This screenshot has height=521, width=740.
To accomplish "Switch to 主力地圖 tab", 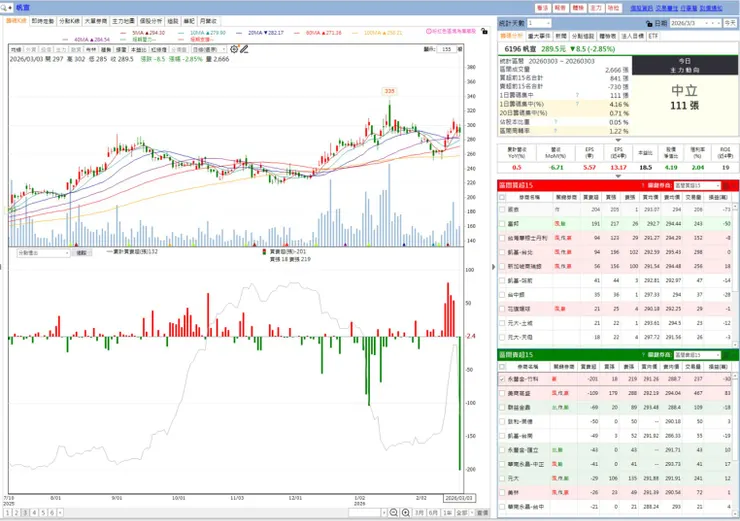I will point(123,21).
